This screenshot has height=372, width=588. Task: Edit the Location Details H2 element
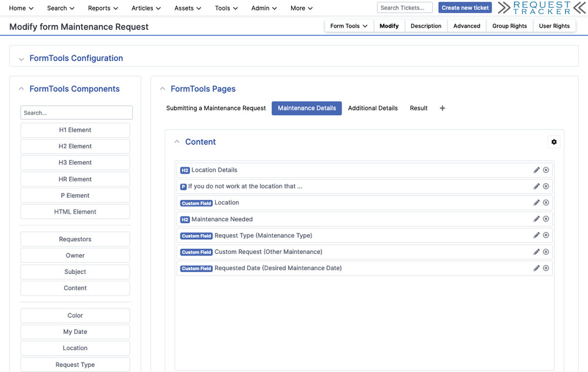pos(536,170)
